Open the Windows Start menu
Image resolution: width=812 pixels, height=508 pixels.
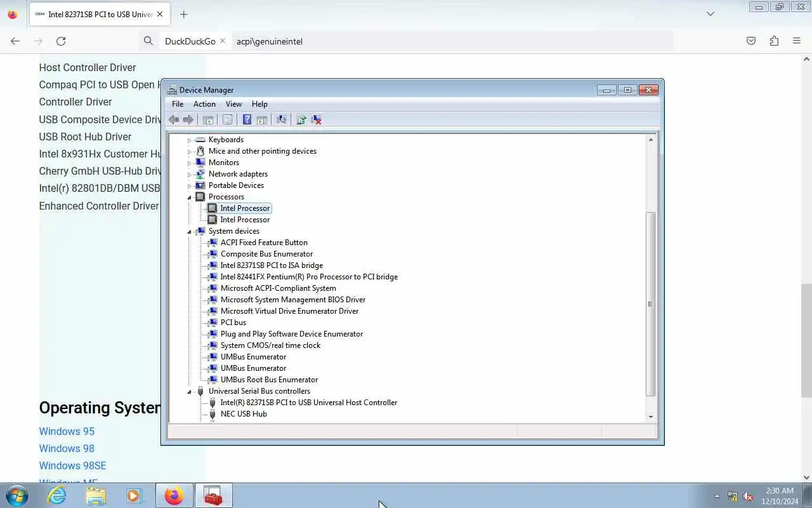pos(16,495)
